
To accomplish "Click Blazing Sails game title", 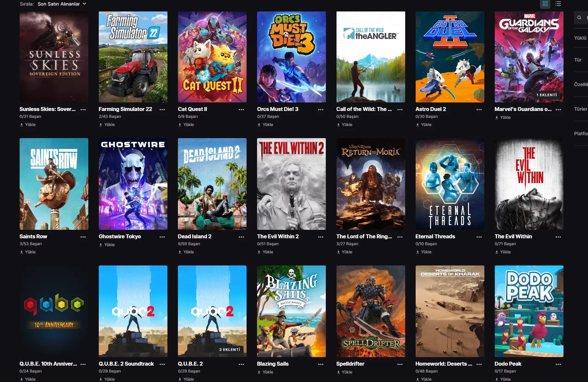I will click(273, 364).
